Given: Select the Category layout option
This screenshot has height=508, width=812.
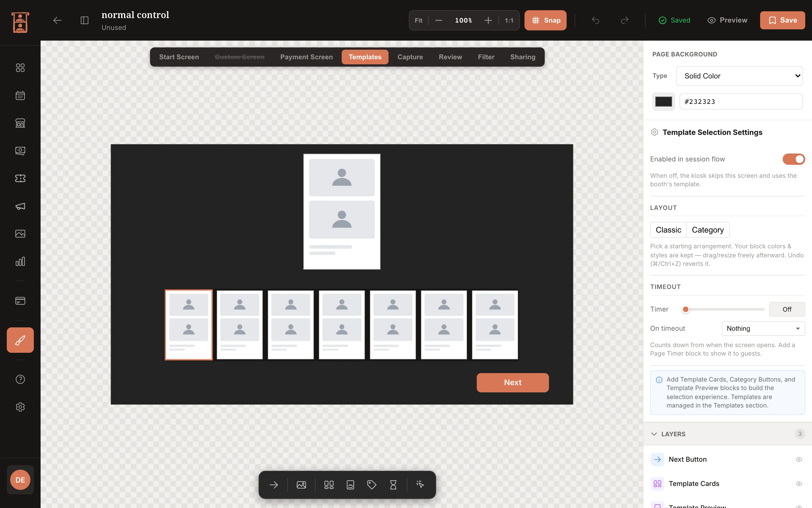Looking at the screenshot, I should click(x=708, y=230).
